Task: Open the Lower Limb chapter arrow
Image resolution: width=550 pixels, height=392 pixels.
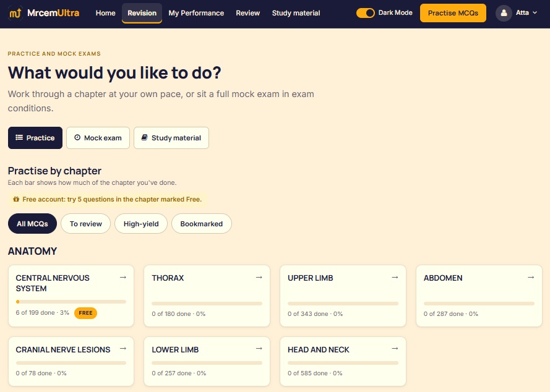Action: [259, 349]
